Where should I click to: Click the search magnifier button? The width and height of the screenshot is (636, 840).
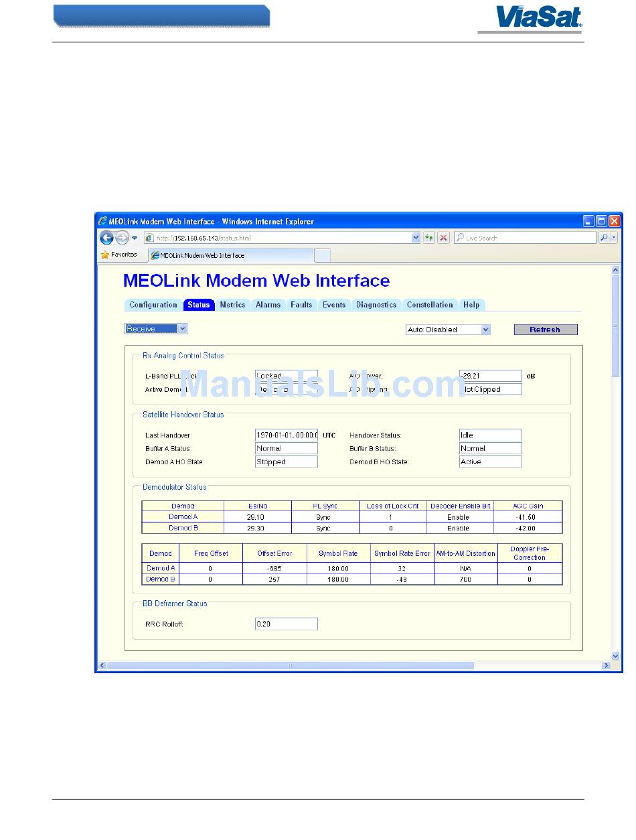[x=604, y=238]
